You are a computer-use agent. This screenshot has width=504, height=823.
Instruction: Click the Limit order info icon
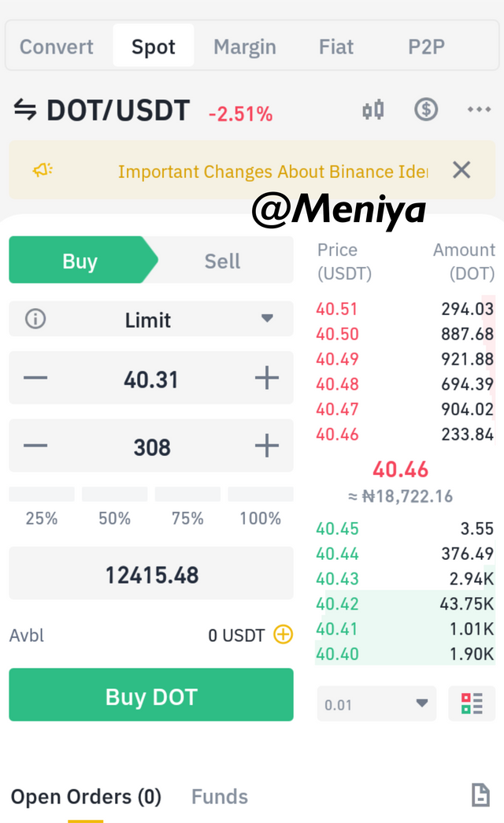(x=35, y=319)
